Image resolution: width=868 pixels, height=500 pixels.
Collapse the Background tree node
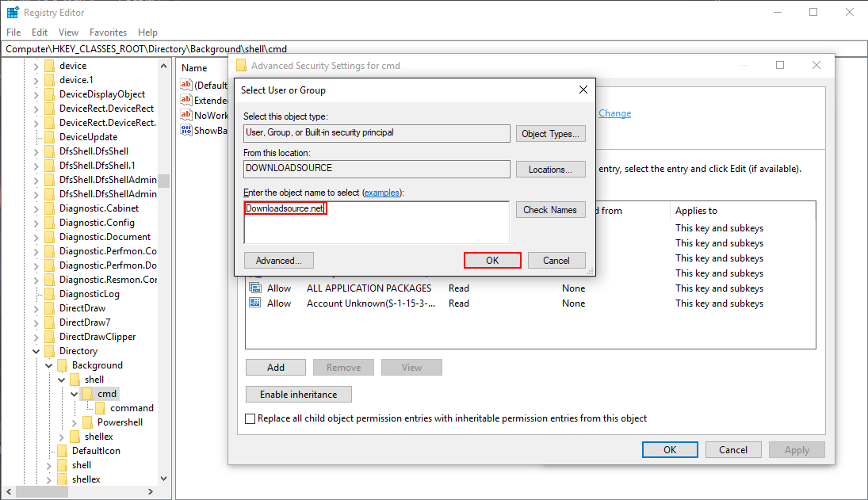[x=48, y=365]
